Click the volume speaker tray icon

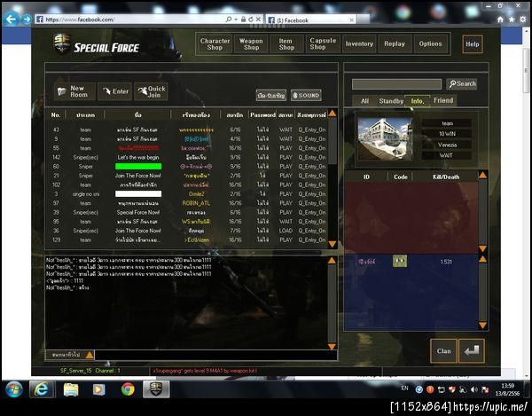click(473, 389)
